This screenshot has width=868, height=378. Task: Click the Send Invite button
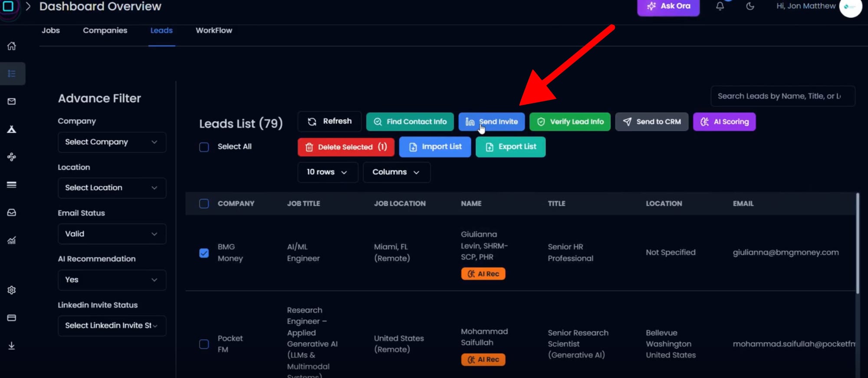pyautogui.click(x=491, y=122)
